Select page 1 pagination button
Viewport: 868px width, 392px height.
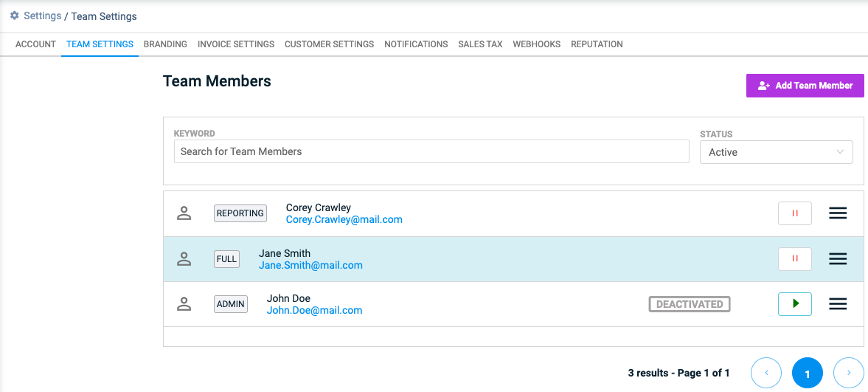807,373
